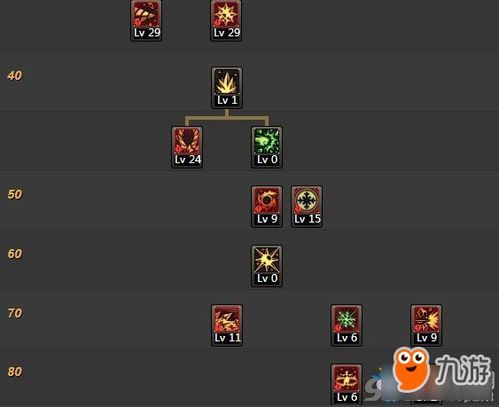Select the Lv 29 spiked claw skill
This screenshot has width=499, height=407.
tap(146, 20)
